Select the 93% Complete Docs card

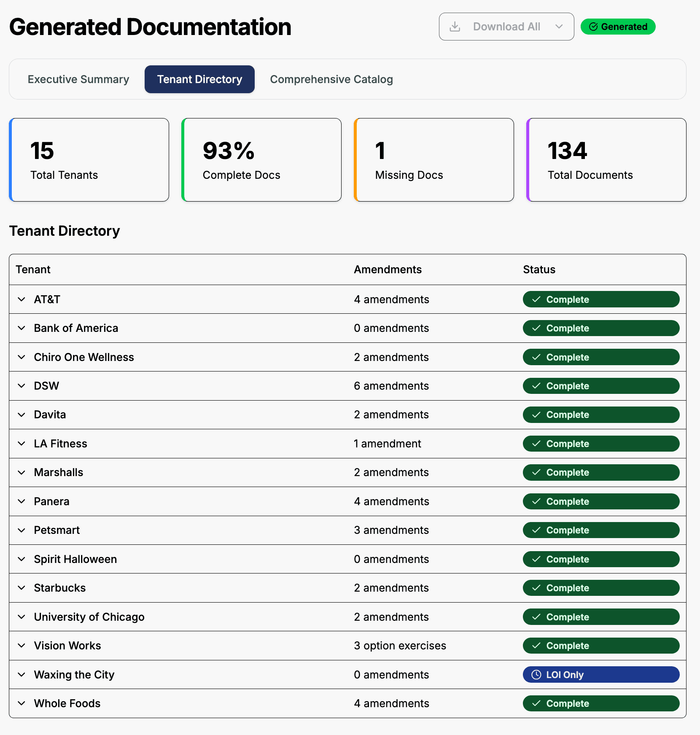(x=261, y=160)
